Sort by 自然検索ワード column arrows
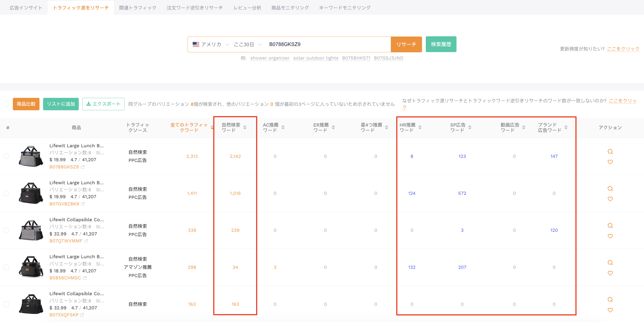Image resolution: width=644 pixels, height=322 pixels. (245, 127)
